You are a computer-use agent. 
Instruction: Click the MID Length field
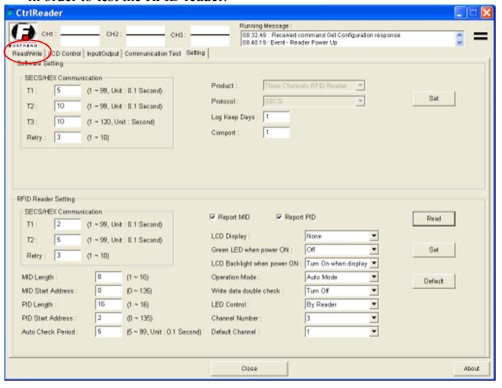click(x=109, y=277)
